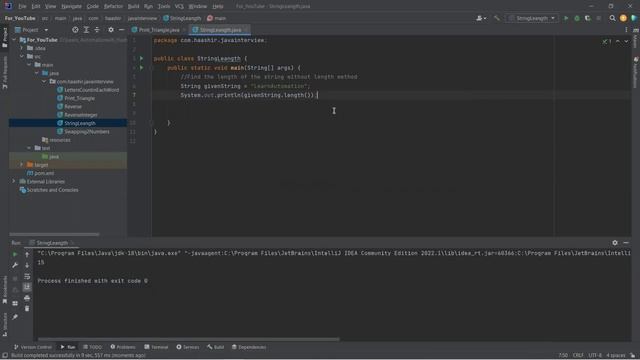This screenshot has height=360, width=640.
Task: Open LettersCountInEachWord class in tree
Action: click(88, 90)
